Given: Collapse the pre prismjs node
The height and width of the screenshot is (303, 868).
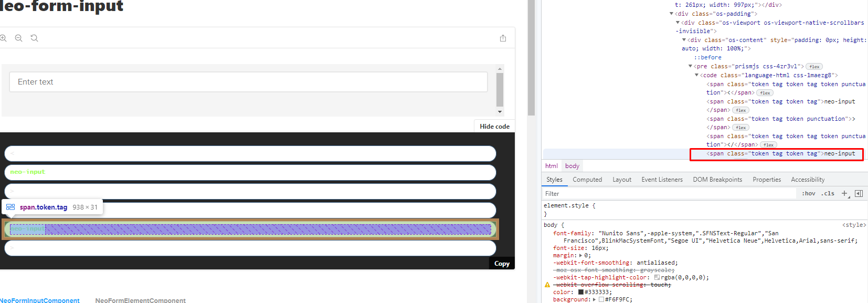Looking at the screenshot, I should click(x=690, y=66).
